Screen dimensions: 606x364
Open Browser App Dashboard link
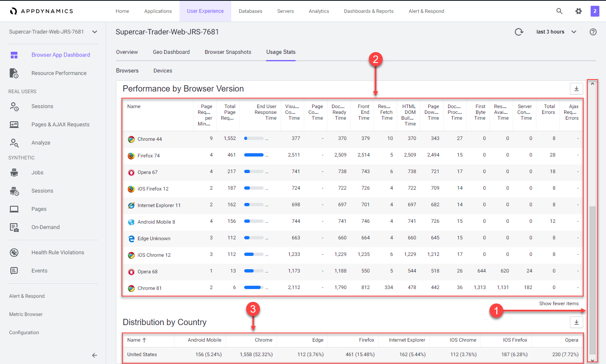[61, 55]
